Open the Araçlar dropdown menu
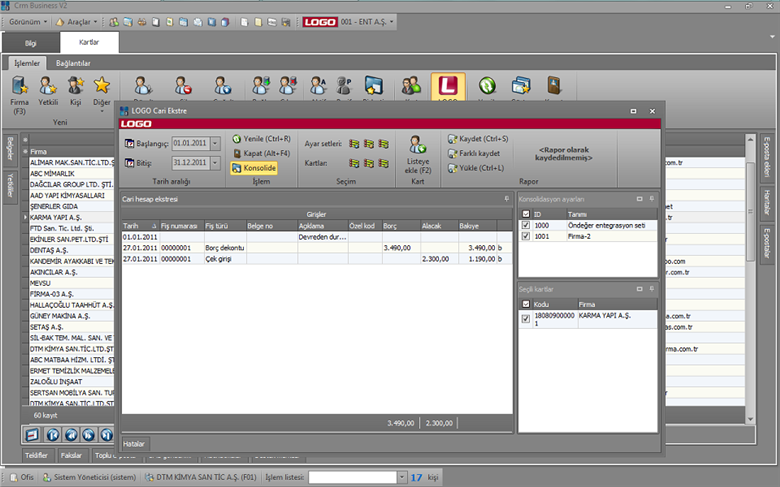Image resolution: width=780 pixels, height=487 pixels. [77, 22]
